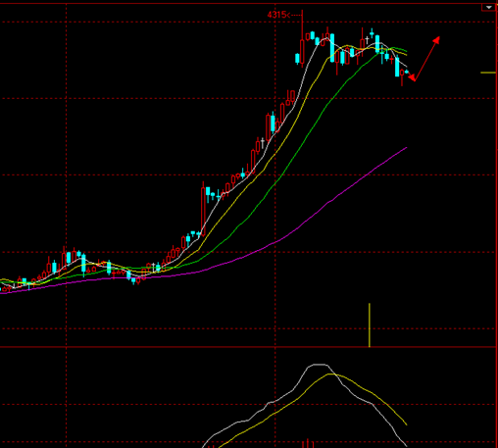Click the shaft of the long red upward arrow

[425, 60]
